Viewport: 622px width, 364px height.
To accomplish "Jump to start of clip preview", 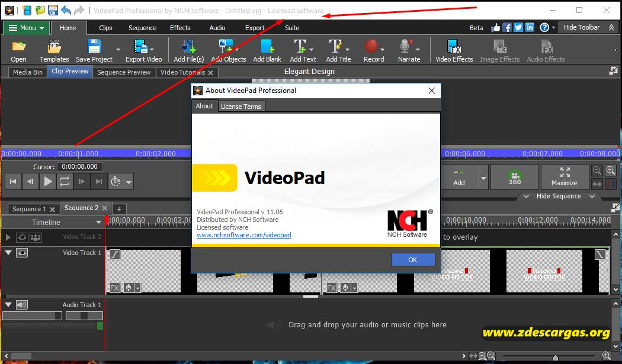I will pos(13,182).
